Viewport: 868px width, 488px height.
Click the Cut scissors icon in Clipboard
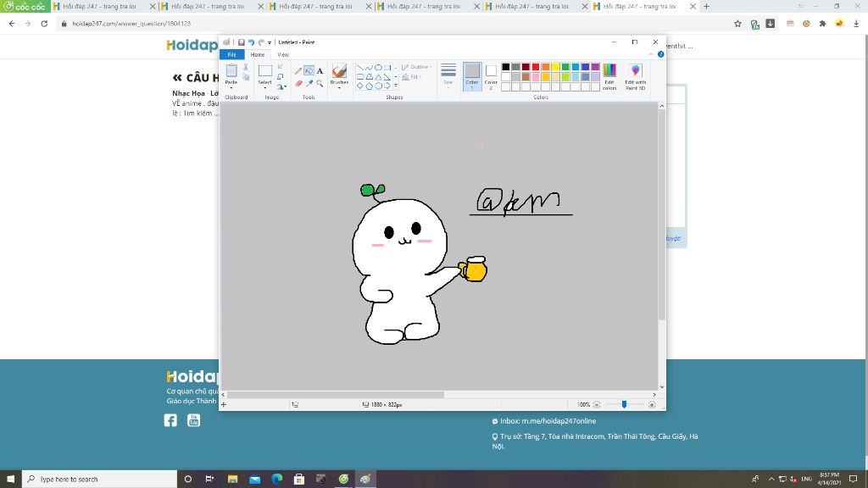[246, 67]
